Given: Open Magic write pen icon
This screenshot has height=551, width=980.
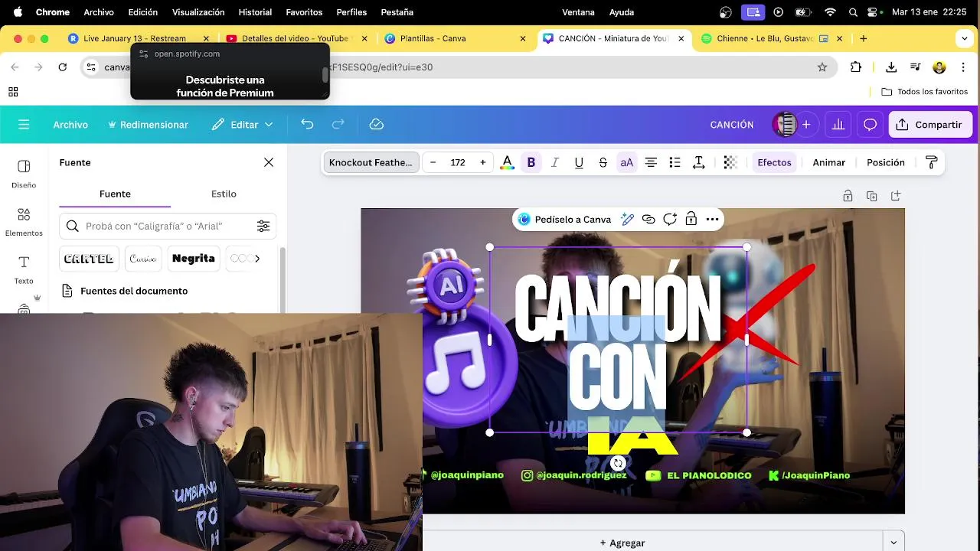Looking at the screenshot, I should pos(627,220).
